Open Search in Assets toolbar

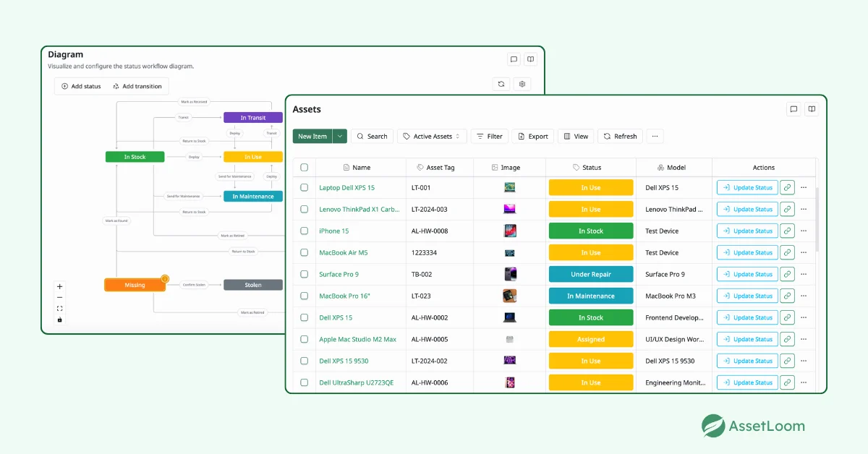point(373,136)
